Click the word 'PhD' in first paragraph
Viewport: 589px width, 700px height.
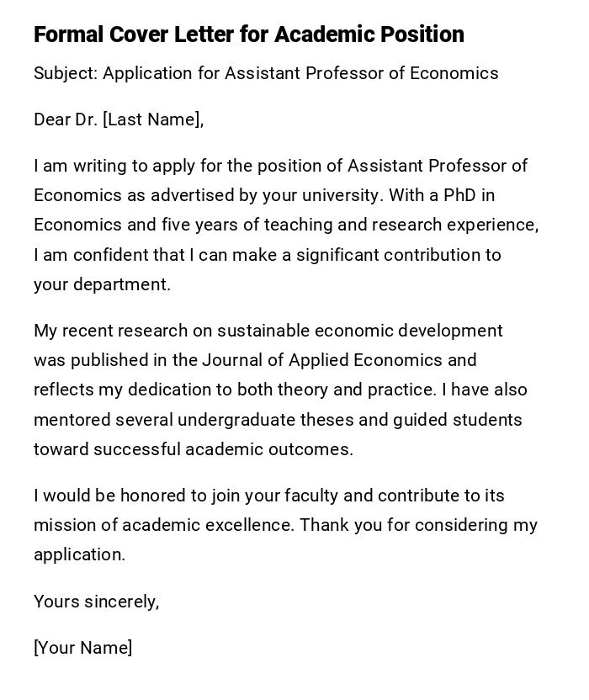point(458,195)
